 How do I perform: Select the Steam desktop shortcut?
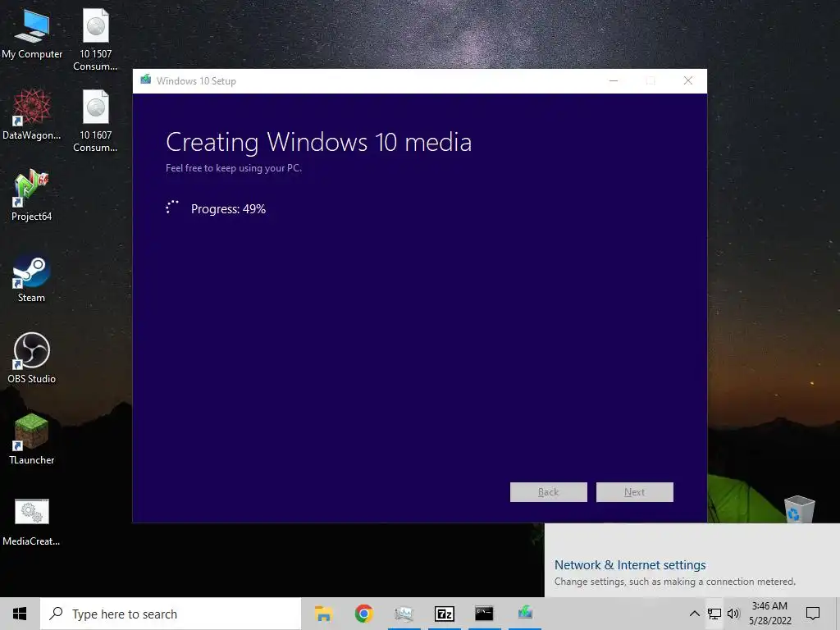tap(31, 277)
